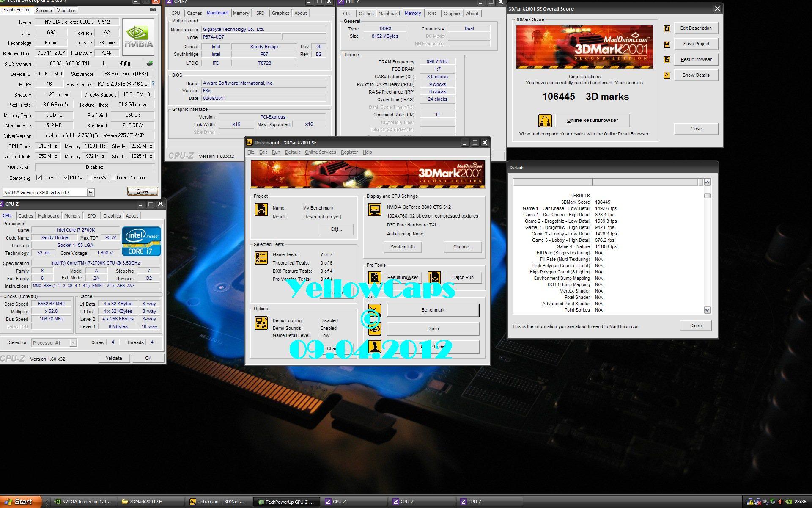The width and height of the screenshot is (812, 508).
Task: Click the GPU-Z screenshot camera icon
Action: point(153,10)
